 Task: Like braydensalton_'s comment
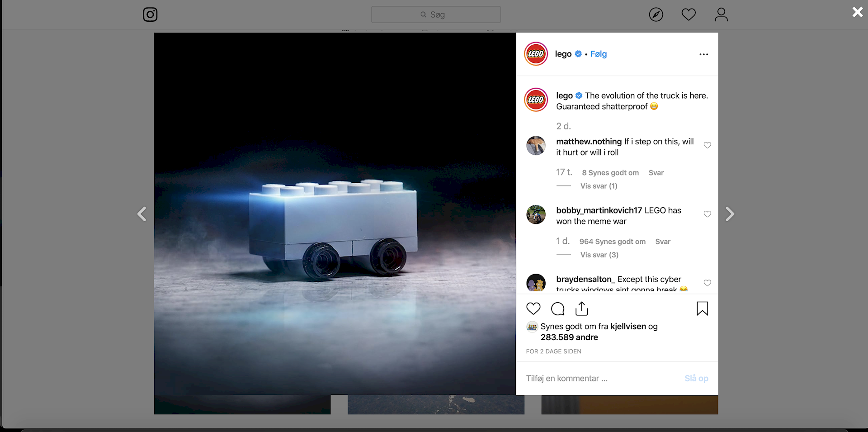pos(708,283)
